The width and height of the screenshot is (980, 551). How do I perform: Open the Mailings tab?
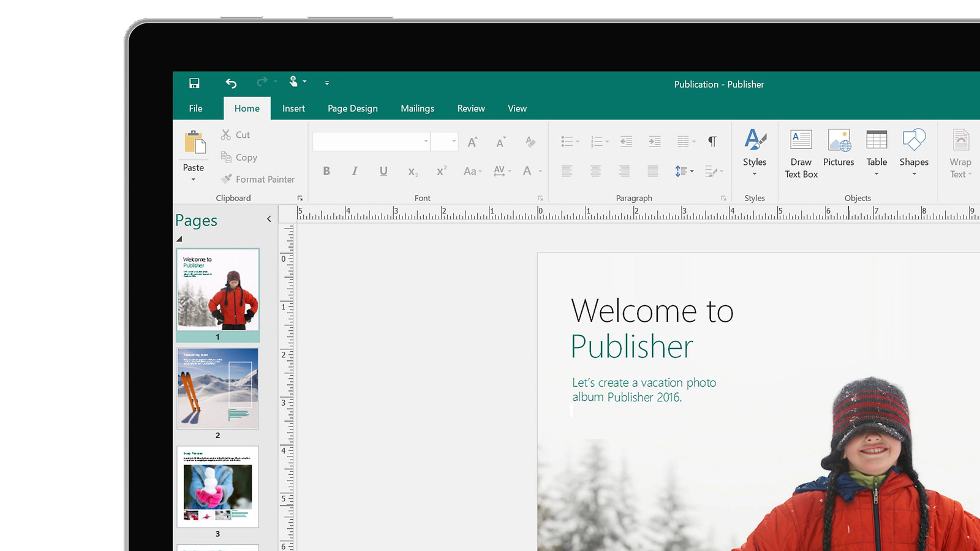[417, 108]
